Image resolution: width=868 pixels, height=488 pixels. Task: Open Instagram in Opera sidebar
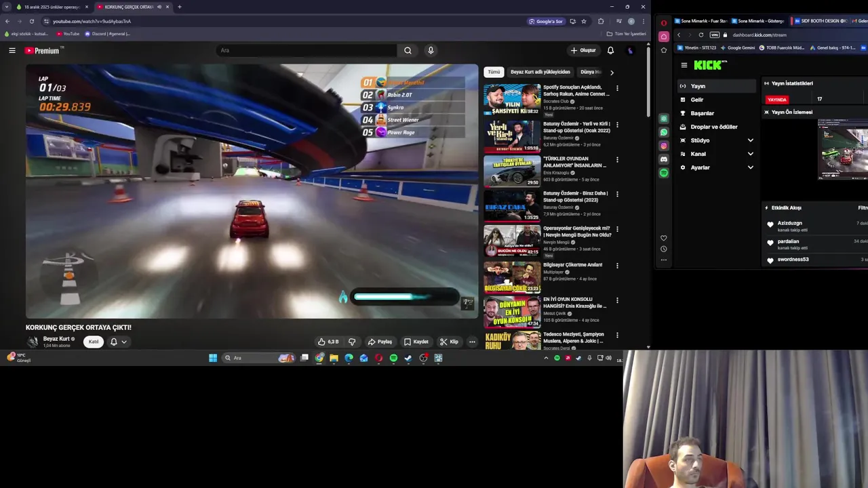tap(664, 146)
